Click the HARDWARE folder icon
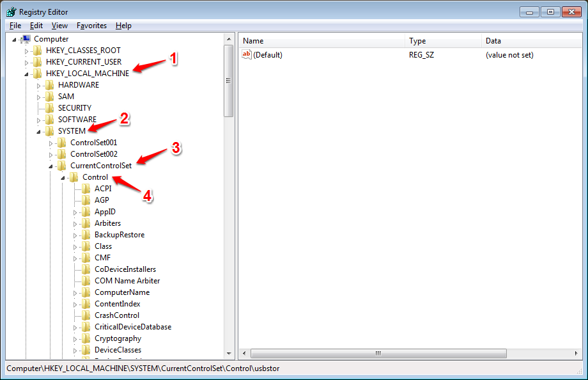The height and width of the screenshot is (380, 588). coord(49,85)
